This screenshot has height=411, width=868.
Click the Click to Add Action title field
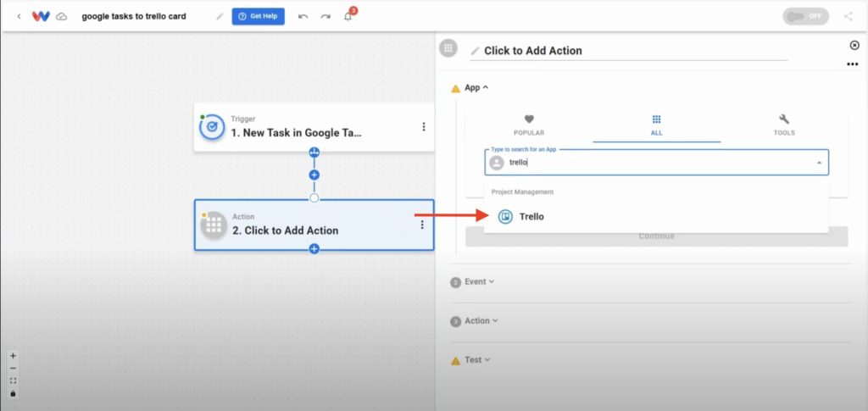coord(628,51)
